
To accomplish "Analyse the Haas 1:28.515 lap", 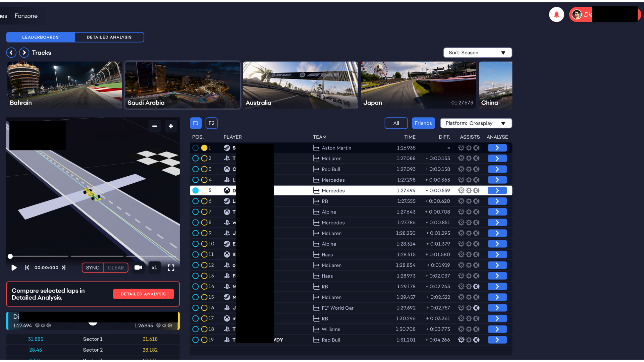I will 497,254.
